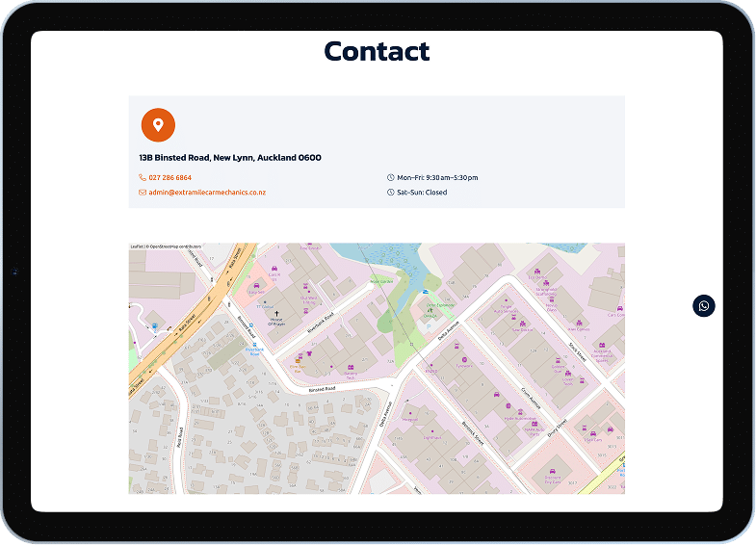Open the Leaflet attribution link
The height and width of the screenshot is (545, 756).
point(135,247)
